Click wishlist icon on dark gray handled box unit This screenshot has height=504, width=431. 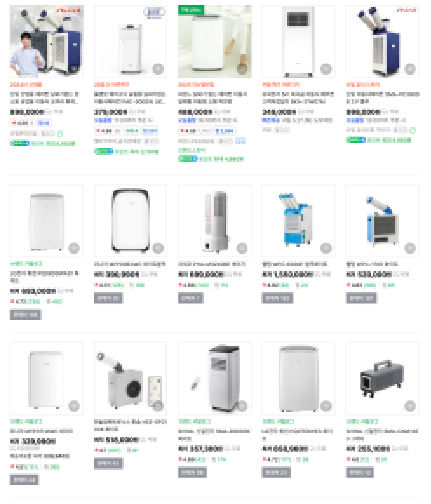pyautogui.click(x=410, y=406)
